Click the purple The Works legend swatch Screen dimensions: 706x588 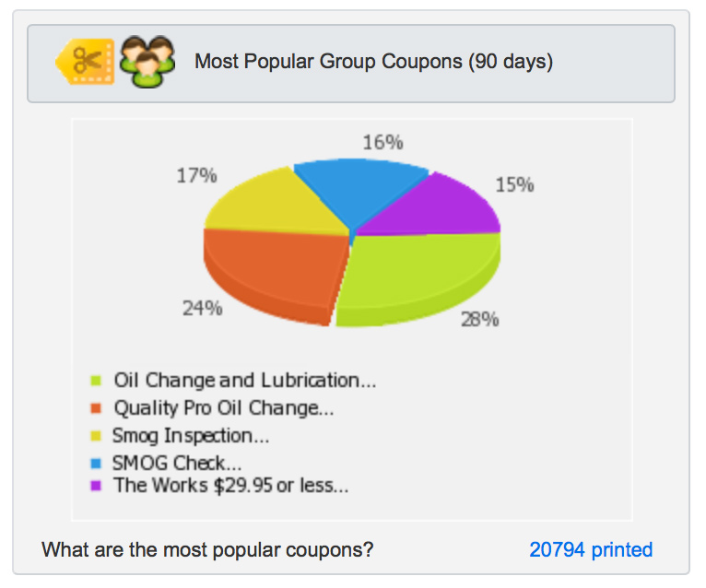tap(96, 486)
